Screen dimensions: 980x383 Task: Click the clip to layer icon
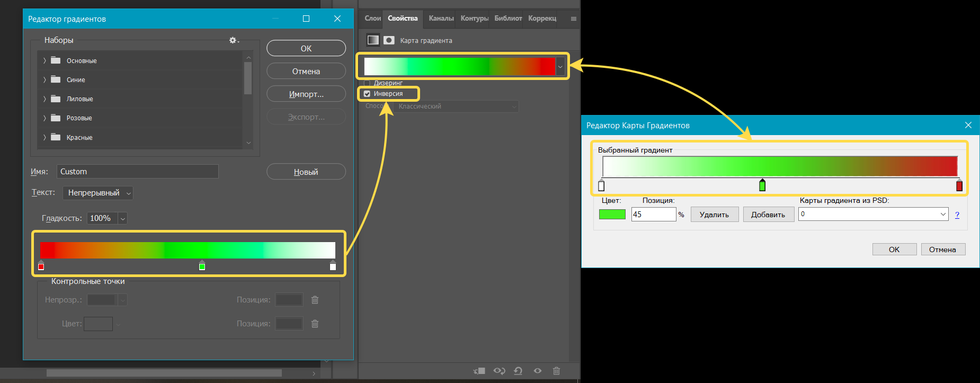[x=479, y=371]
